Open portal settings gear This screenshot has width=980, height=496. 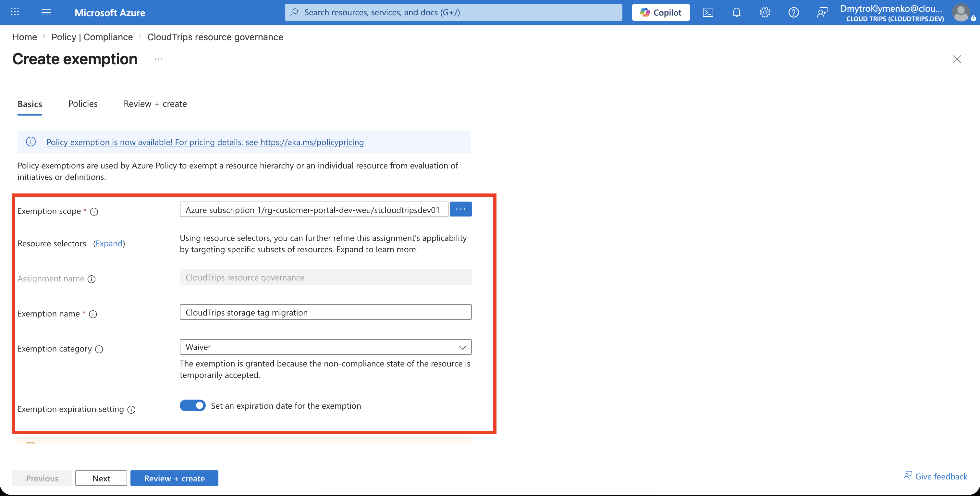pyautogui.click(x=765, y=12)
